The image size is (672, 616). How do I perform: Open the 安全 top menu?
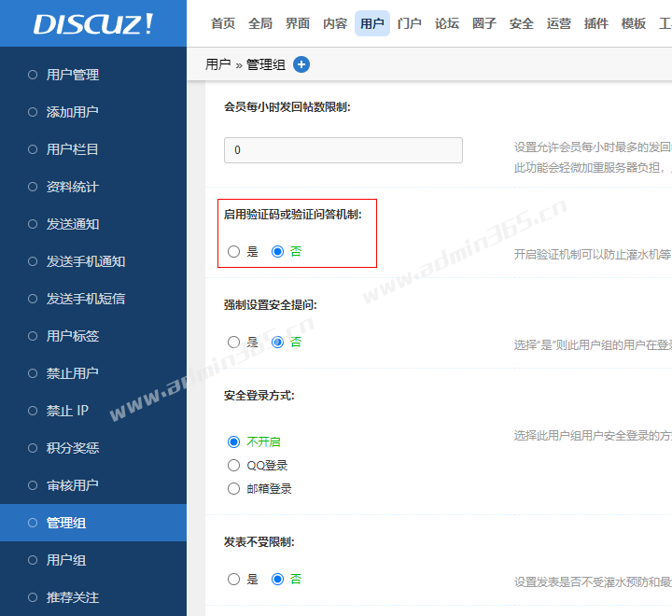tap(521, 23)
